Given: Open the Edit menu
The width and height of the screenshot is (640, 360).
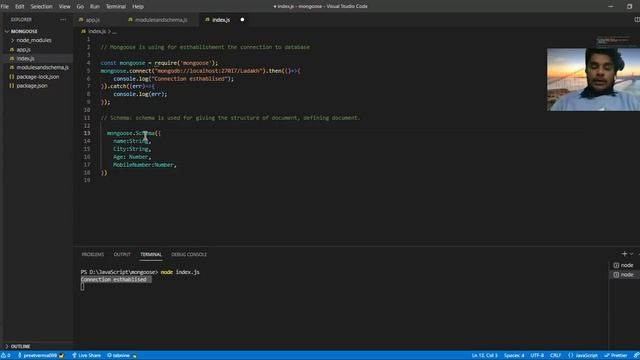Looking at the screenshot, I should pyautogui.click(x=20, y=7).
